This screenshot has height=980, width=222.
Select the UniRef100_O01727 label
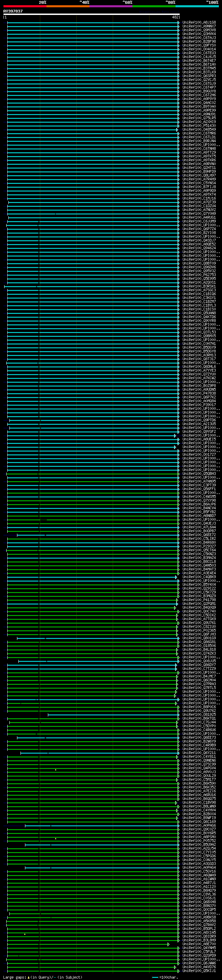pos(199,454)
